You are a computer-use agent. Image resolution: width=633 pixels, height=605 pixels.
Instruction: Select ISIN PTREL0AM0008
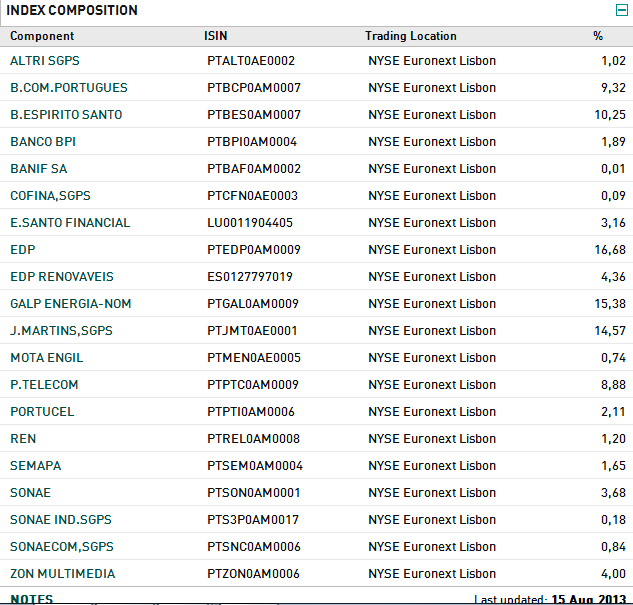(x=254, y=439)
